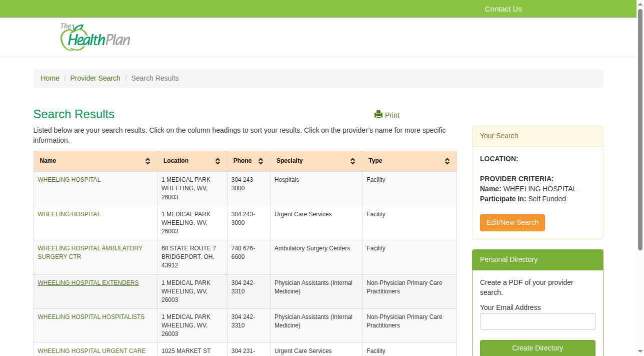Open WHEELING HOSPITAL Urgent Care Services provider link
Viewport: 644px width, 356px height.
pos(69,214)
